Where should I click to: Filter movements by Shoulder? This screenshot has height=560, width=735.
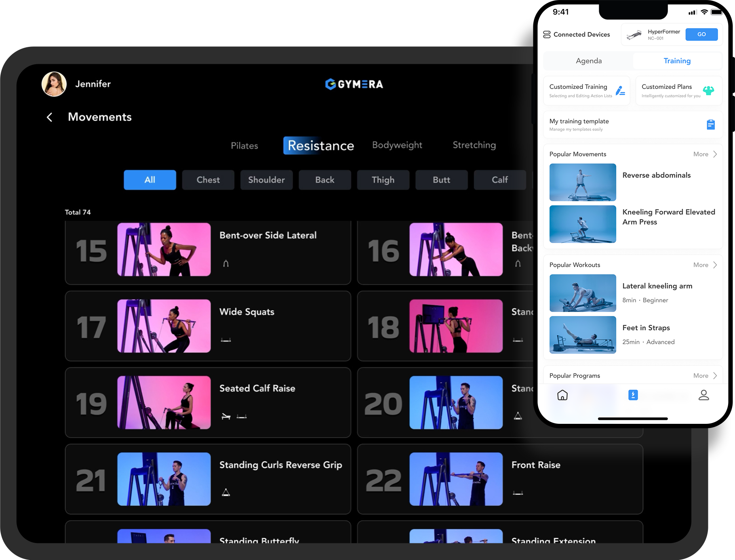tap(266, 180)
